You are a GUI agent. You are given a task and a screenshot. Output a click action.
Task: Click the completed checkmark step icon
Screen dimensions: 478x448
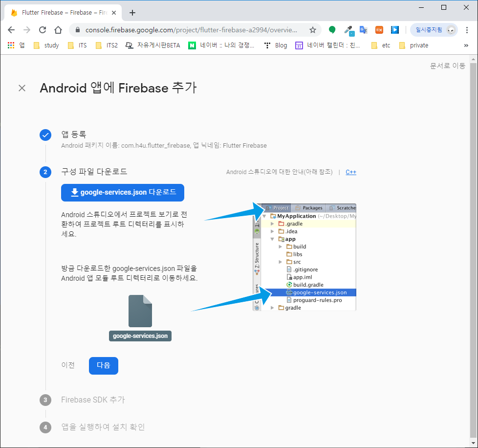click(45, 135)
